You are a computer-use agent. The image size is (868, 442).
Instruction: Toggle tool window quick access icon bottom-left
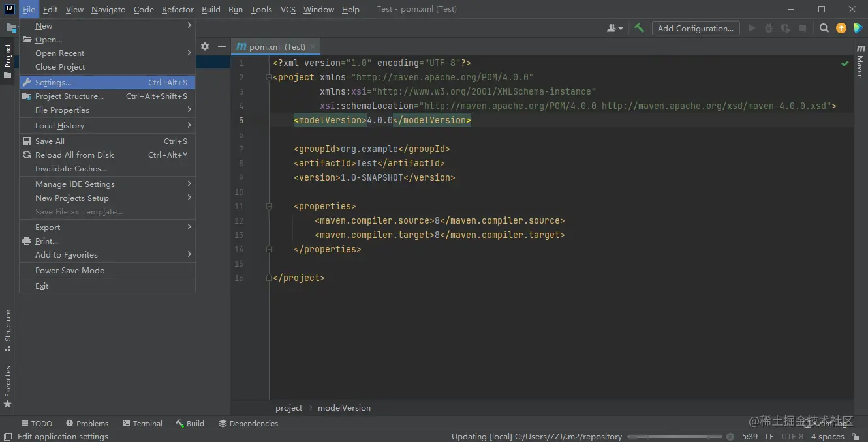pos(8,437)
